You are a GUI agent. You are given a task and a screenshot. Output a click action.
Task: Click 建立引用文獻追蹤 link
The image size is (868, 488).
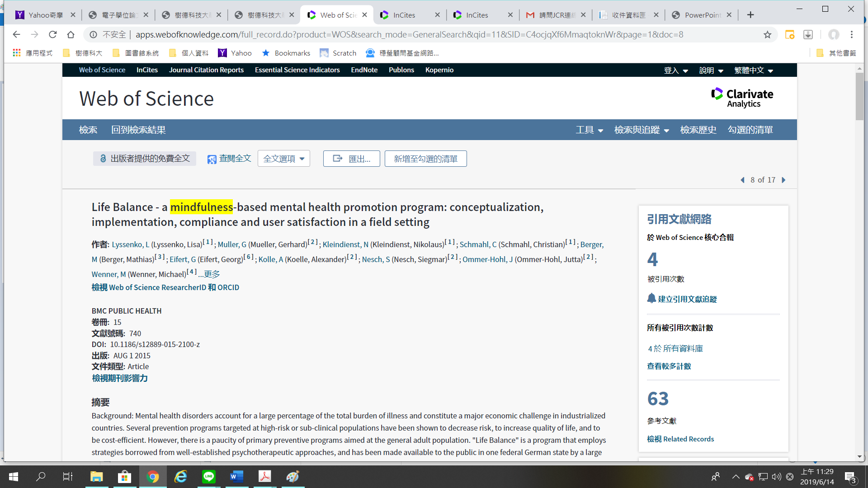[x=687, y=299]
